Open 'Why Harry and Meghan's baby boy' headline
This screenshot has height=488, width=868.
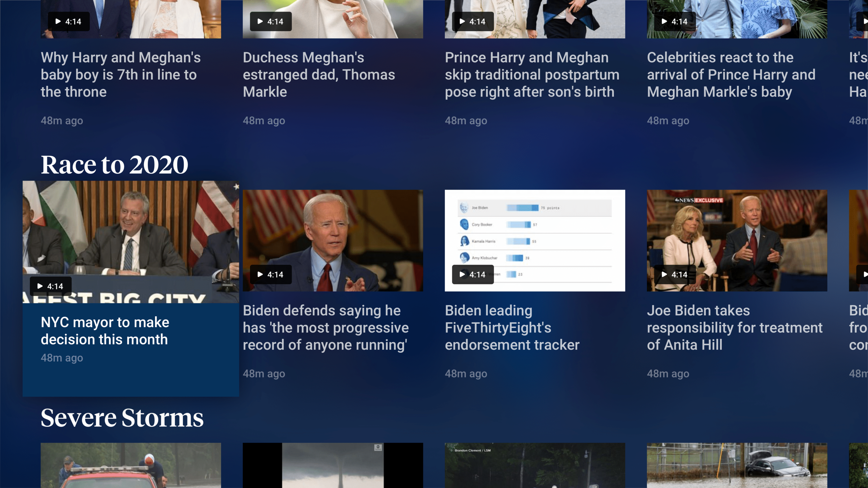[121, 74]
